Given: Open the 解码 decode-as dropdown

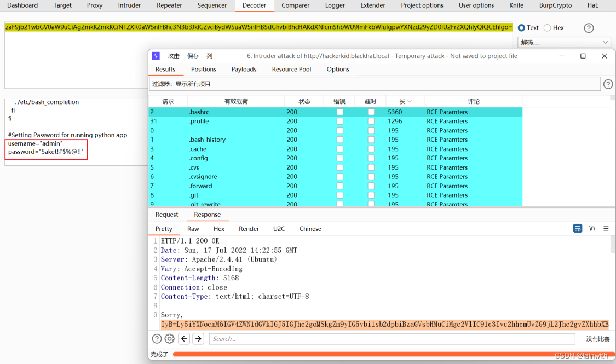Looking at the screenshot, I should tap(564, 42).
